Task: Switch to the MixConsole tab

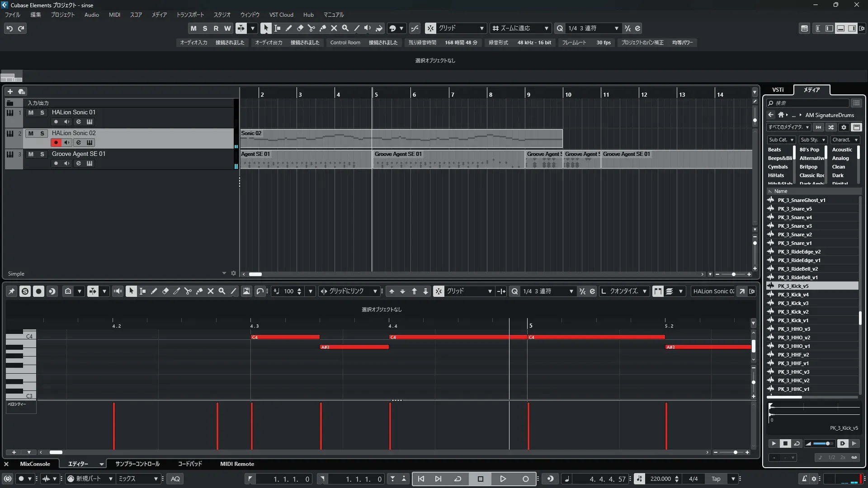Action: point(35,464)
